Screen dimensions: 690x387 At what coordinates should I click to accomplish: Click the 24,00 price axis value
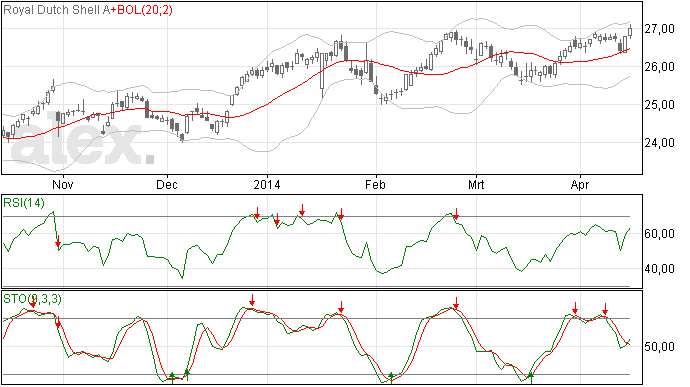click(x=659, y=143)
